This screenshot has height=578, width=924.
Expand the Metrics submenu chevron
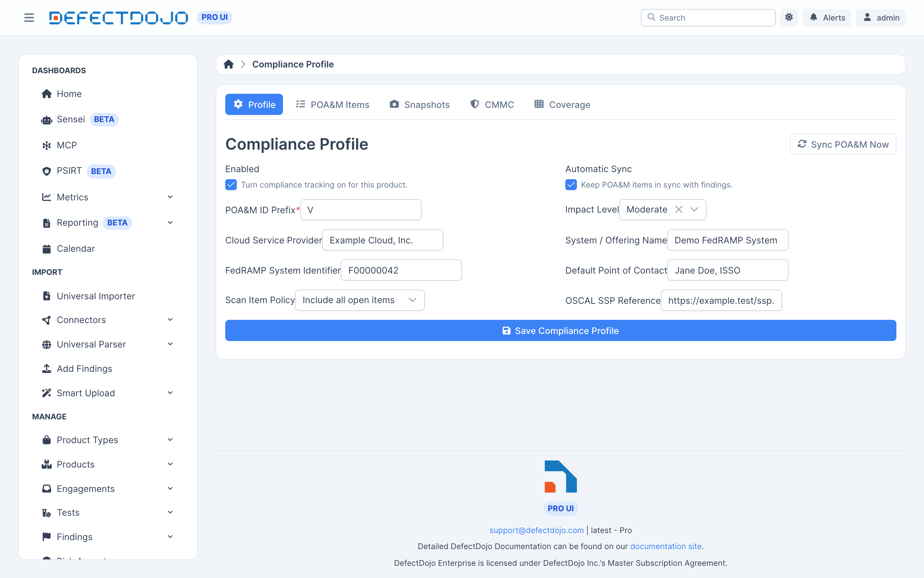170,197
